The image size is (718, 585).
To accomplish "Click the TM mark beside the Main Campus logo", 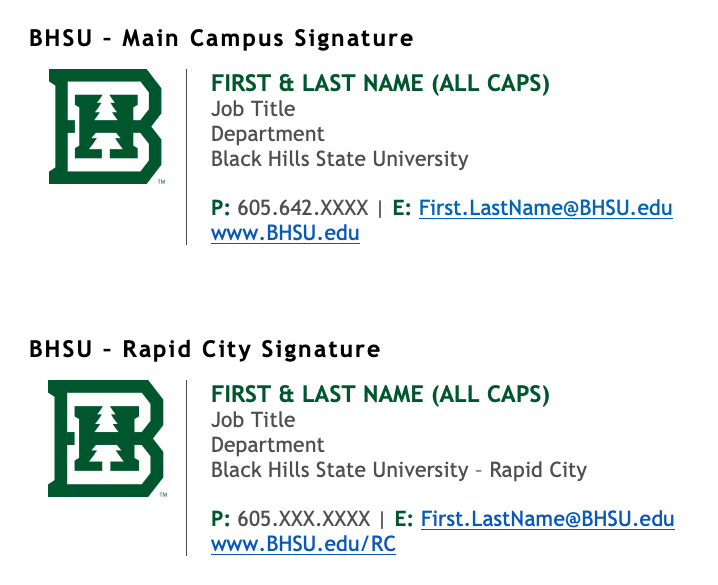I will pos(162,182).
